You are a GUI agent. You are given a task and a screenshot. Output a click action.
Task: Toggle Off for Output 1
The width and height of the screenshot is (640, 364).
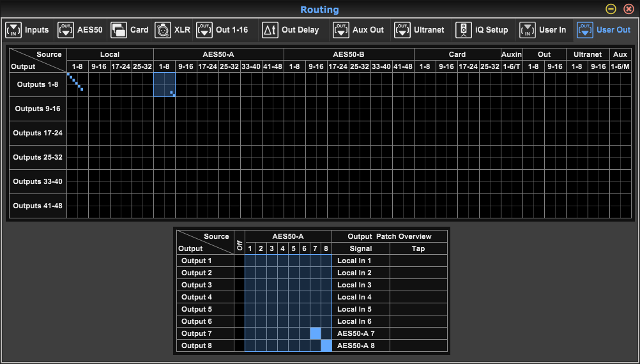pos(239,261)
